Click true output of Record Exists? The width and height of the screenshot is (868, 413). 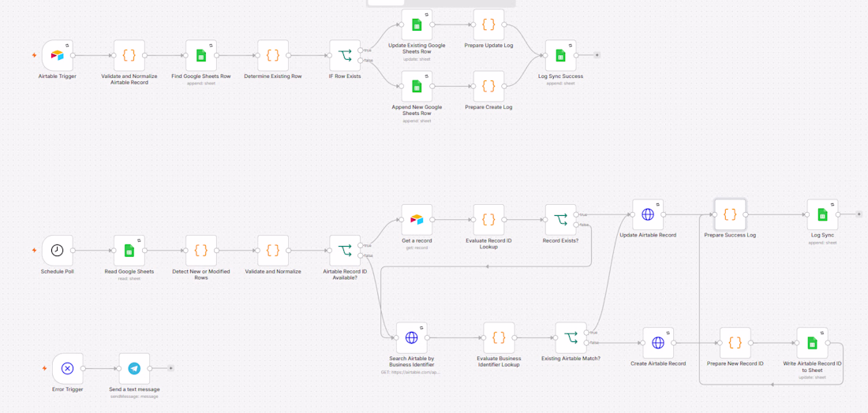(577, 214)
